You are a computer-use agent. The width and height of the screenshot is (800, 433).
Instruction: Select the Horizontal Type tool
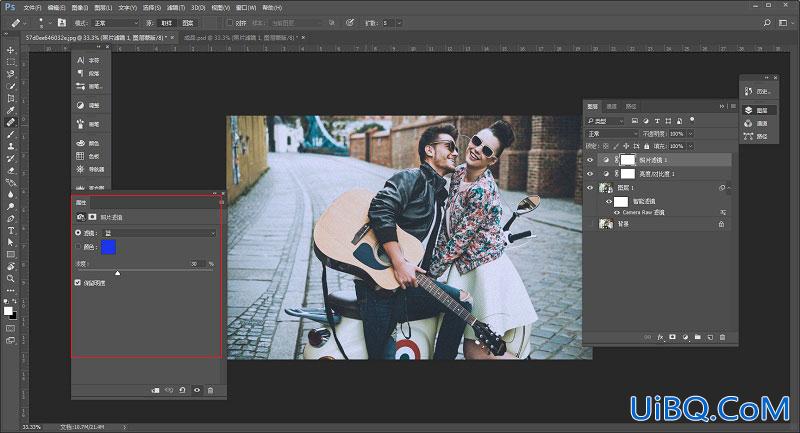pyautogui.click(x=11, y=231)
